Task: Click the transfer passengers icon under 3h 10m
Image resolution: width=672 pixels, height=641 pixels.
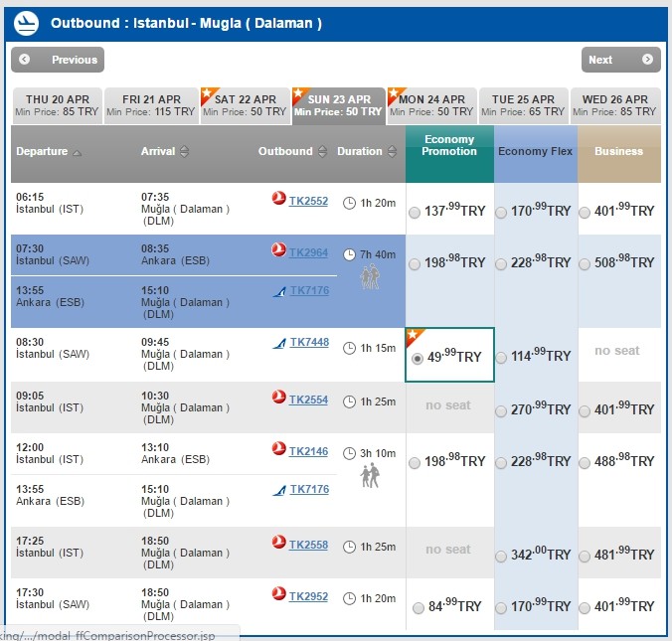Action: pyautogui.click(x=370, y=476)
